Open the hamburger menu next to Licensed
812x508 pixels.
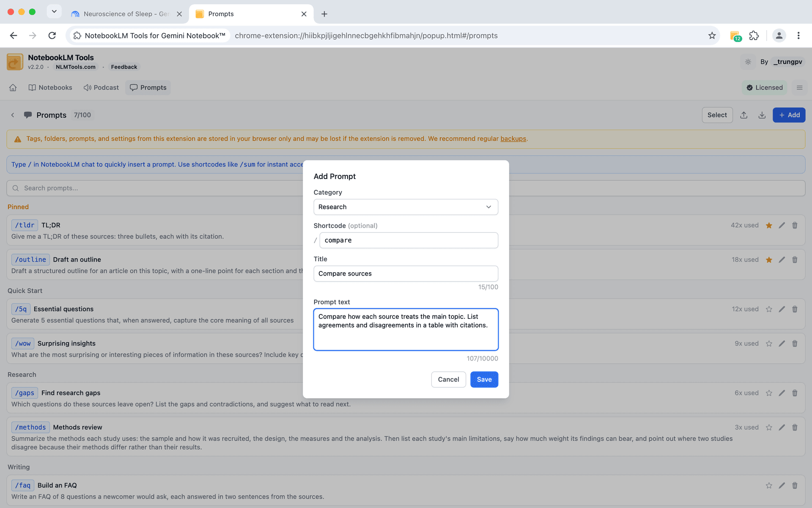point(799,88)
